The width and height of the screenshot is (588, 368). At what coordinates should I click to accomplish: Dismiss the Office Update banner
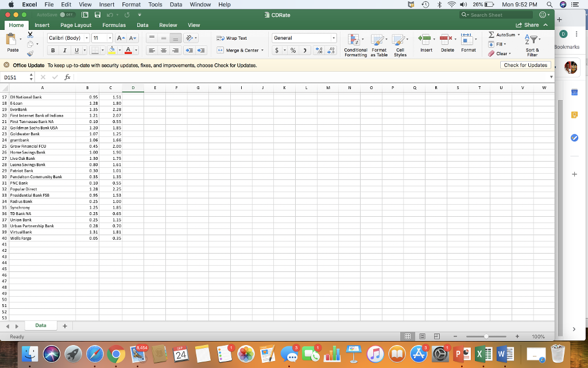point(6,65)
